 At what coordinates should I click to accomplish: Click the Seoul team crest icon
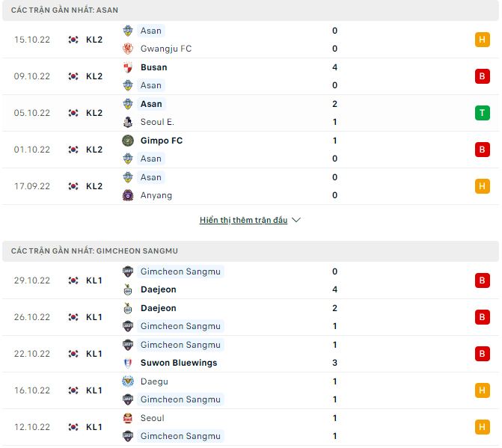pyautogui.click(x=128, y=418)
